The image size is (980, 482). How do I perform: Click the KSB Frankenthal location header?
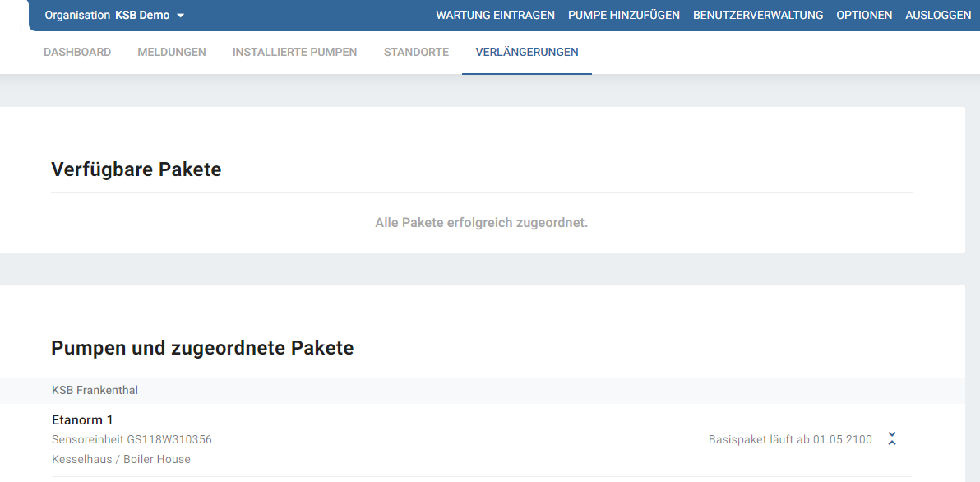pyautogui.click(x=95, y=390)
